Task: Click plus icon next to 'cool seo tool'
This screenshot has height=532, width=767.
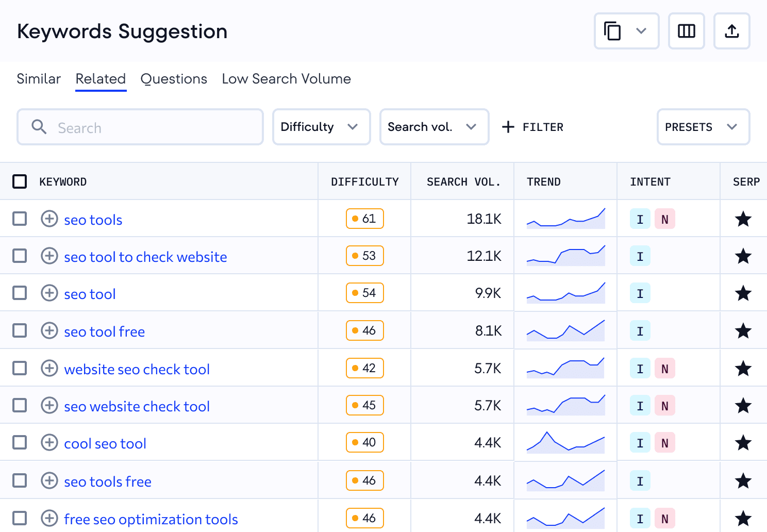Action: pos(49,443)
